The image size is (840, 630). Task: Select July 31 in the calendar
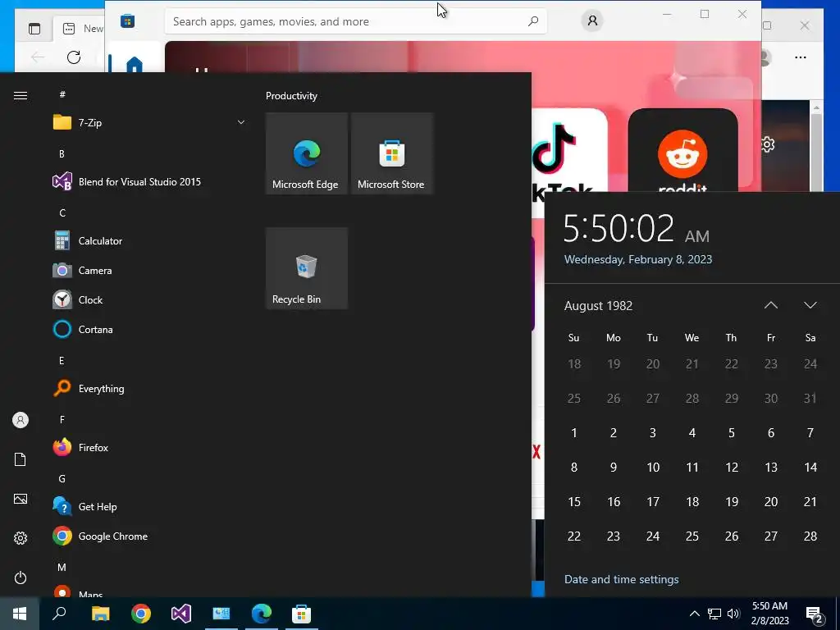[x=810, y=398]
